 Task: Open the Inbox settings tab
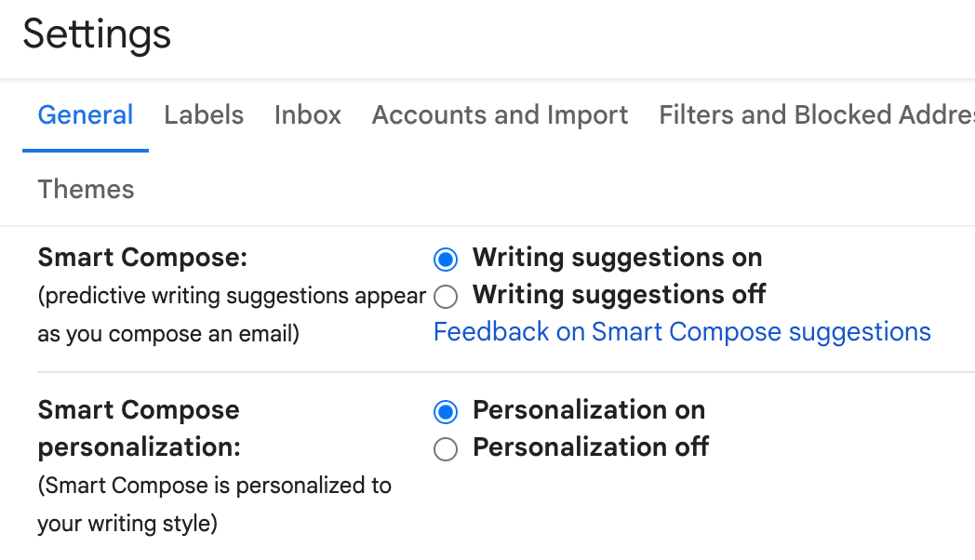click(x=307, y=114)
